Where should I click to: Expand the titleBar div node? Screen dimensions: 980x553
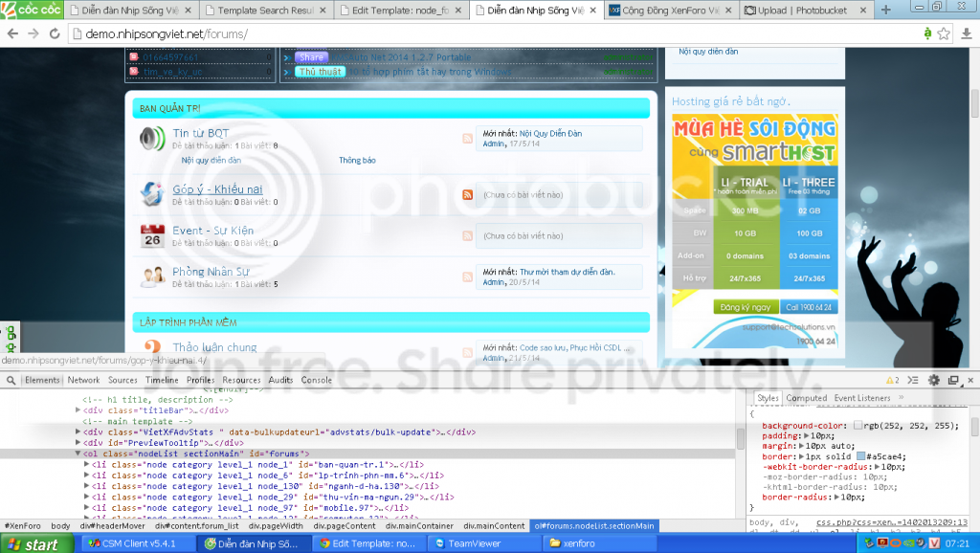coord(78,410)
